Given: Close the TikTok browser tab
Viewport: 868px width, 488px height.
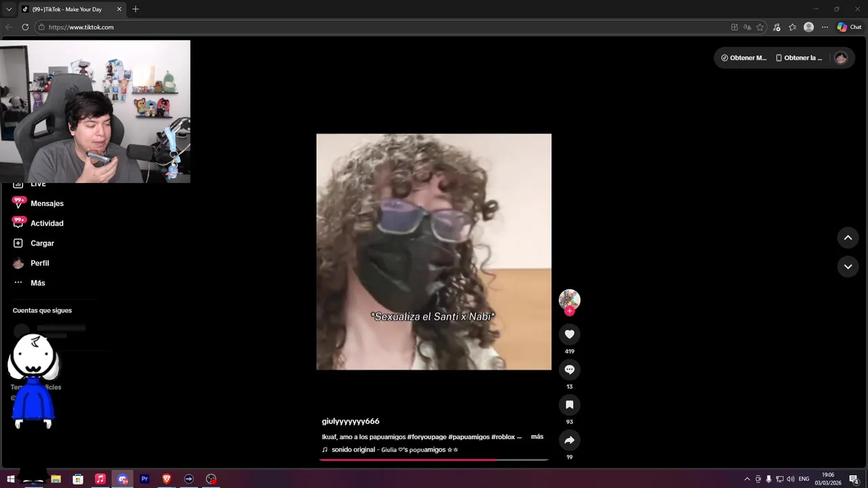Looking at the screenshot, I should coord(119,9).
